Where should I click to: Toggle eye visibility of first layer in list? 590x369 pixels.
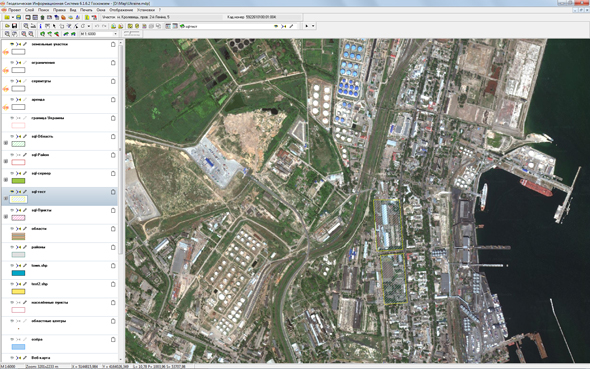[x=12, y=44]
